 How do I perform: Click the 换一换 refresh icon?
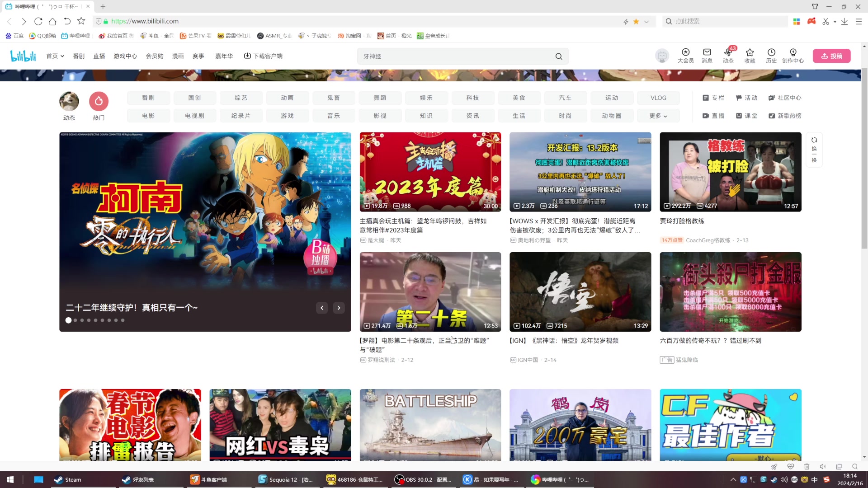click(814, 150)
